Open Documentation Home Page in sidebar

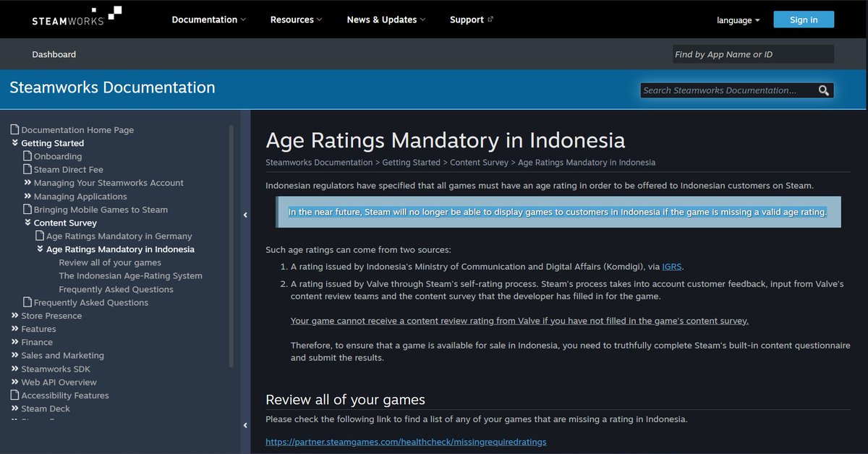click(x=77, y=130)
